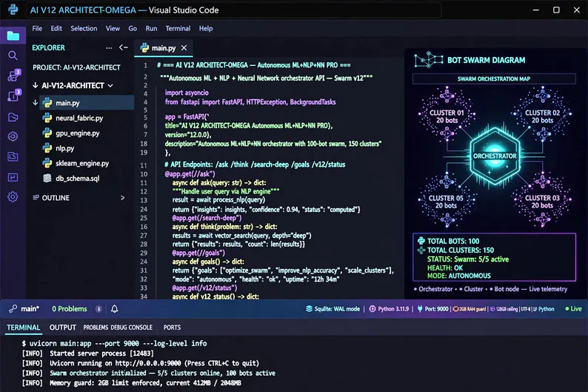Click the folder-save icon in activity bar
Image resolution: width=588 pixels, height=392 pixels.
(x=13, y=156)
